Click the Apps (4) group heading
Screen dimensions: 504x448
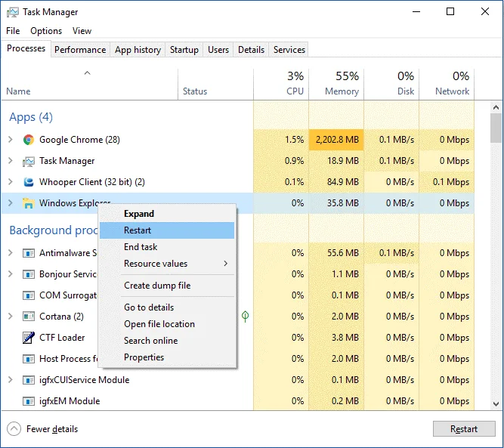(31, 117)
